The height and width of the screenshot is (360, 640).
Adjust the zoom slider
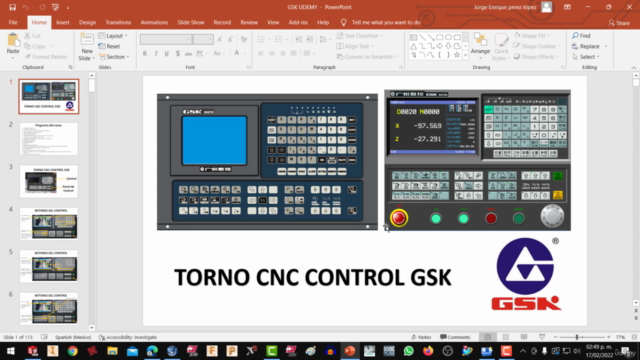pos(577,337)
